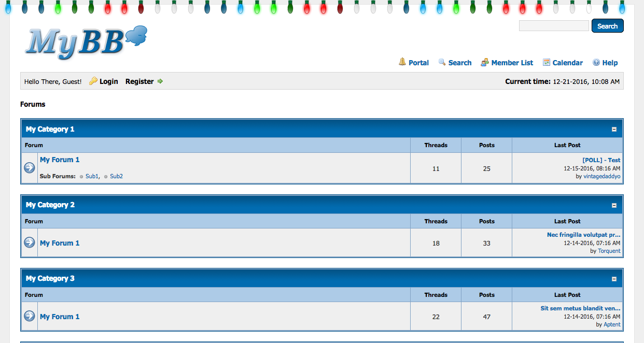Click the Search button at top right
This screenshot has height=343, width=644.
(x=607, y=26)
